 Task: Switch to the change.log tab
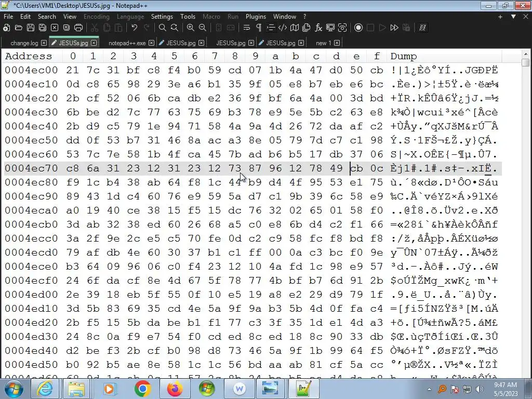tap(24, 43)
